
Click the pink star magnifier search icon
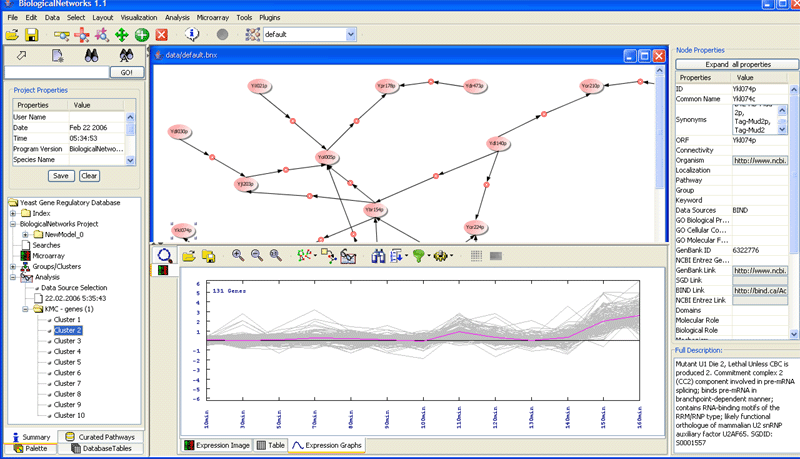(x=102, y=35)
